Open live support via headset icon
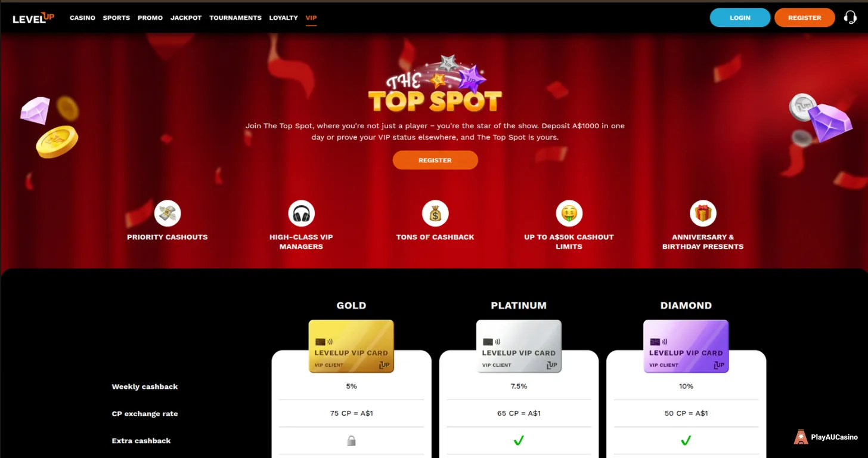Image resolution: width=868 pixels, height=458 pixels. 850,17
